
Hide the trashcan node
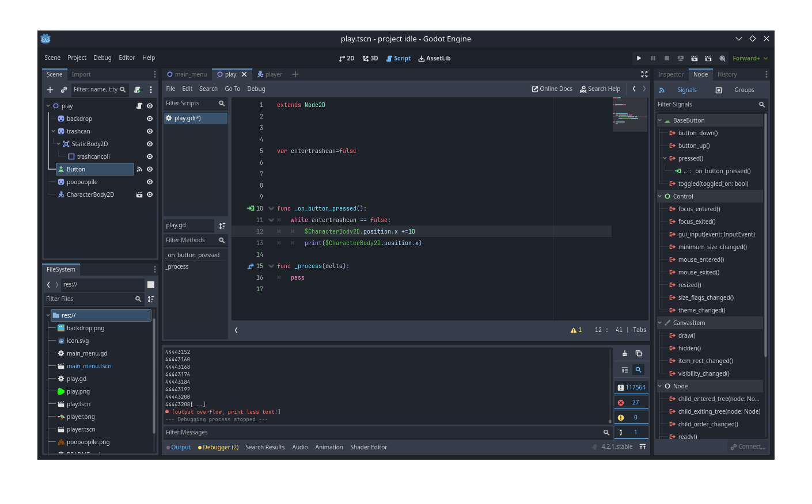150,131
